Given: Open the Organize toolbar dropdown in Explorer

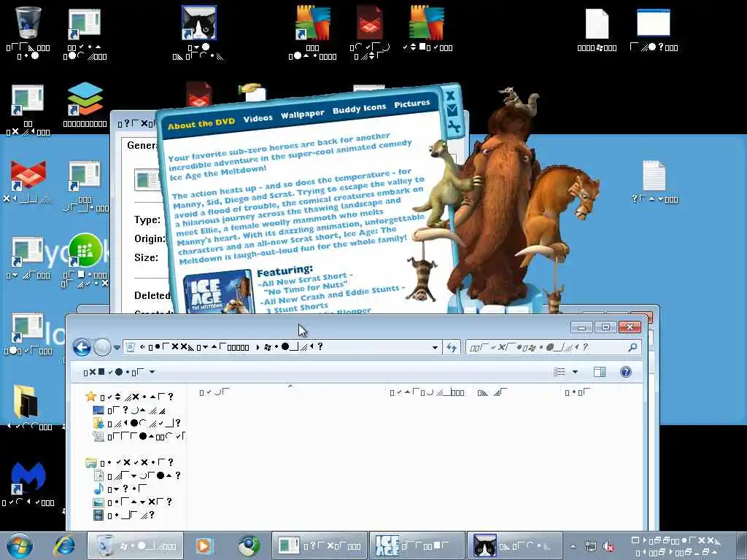Looking at the screenshot, I should (x=119, y=372).
